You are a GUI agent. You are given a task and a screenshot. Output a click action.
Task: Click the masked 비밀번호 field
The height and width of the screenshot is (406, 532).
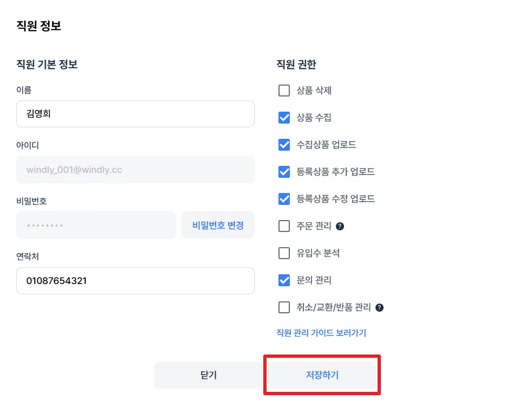[x=96, y=225]
